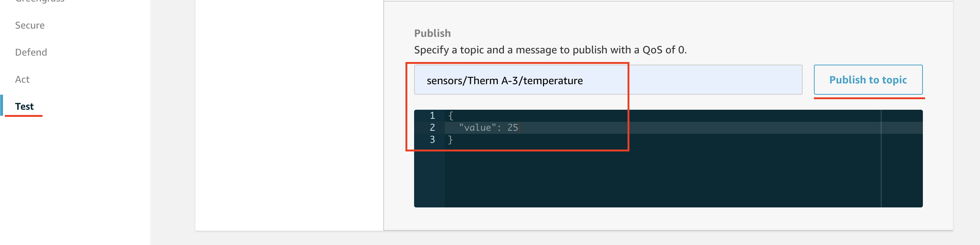Open the Defend navigation item
This screenshot has height=245, width=980.
pyautogui.click(x=31, y=53)
